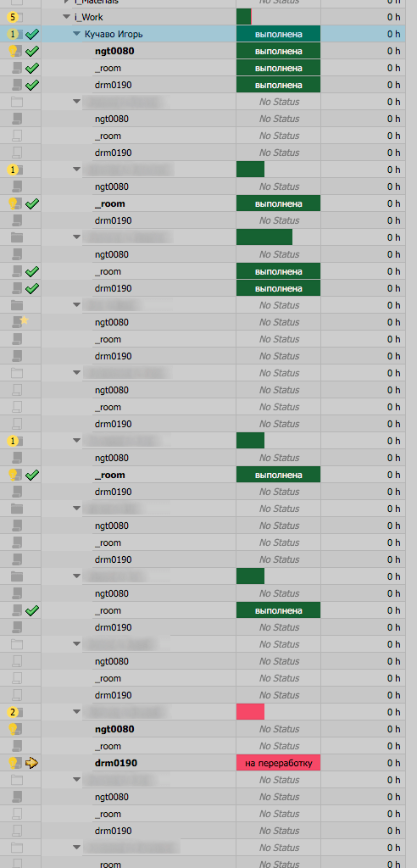Collapse the group showing the red progress bar
417x868 pixels.
coord(77,712)
